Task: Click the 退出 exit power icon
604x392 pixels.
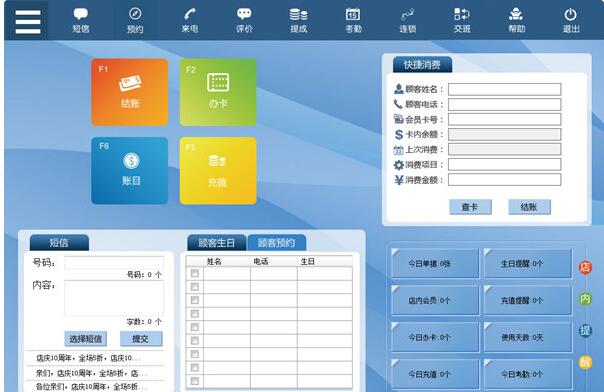Action: pyautogui.click(x=570, y=20)
